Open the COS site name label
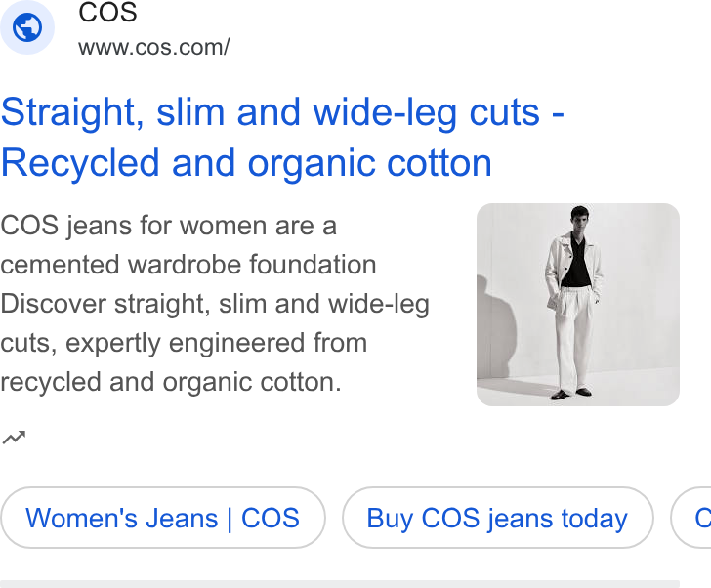 coord(107,12)
